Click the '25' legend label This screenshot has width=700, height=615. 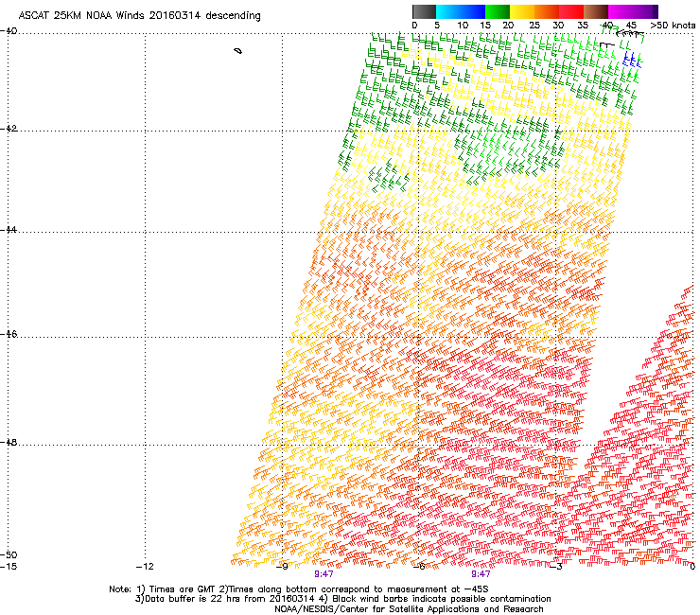(x=534, y=26)
